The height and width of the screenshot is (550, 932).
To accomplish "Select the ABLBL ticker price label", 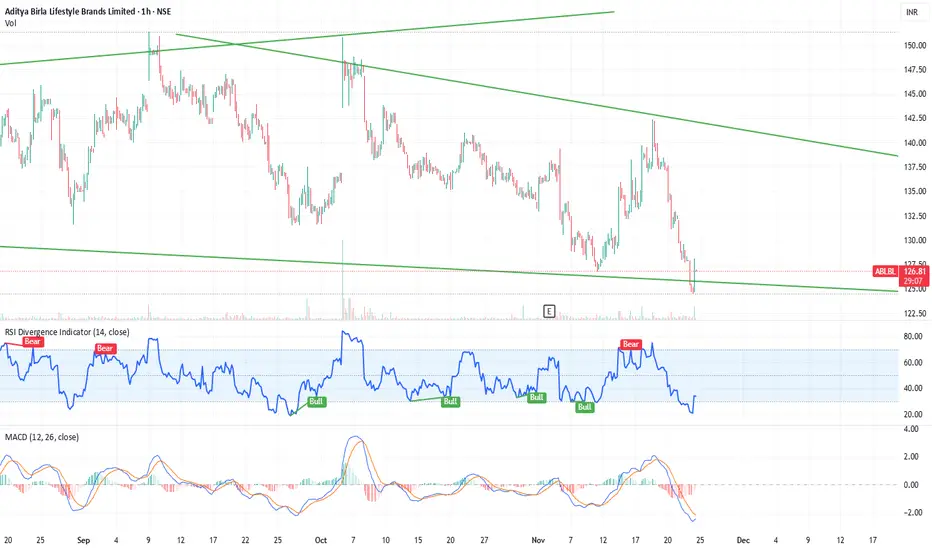I will coord(884,271).
